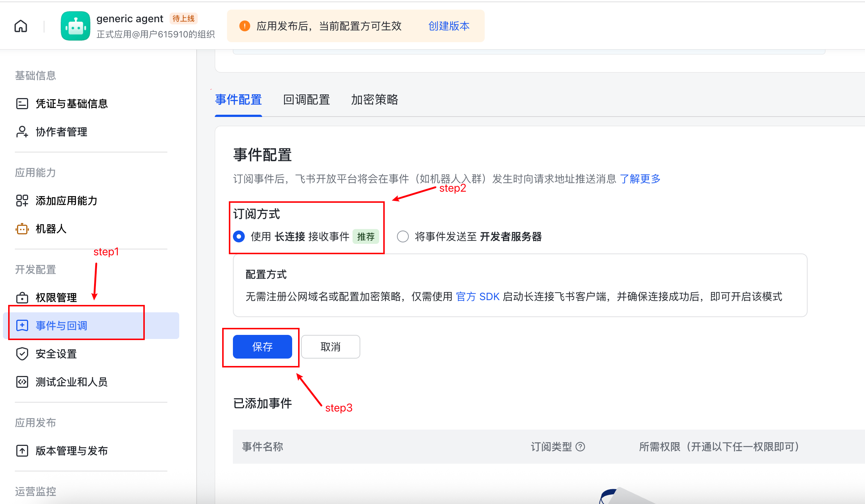865x504 pixels.
Task: Click the 版本管理与发布 upload icon
Action: pyautogui.click(x=22, y=451)
